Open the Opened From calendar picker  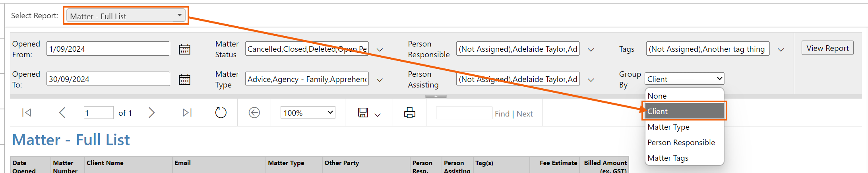(184, 49)
